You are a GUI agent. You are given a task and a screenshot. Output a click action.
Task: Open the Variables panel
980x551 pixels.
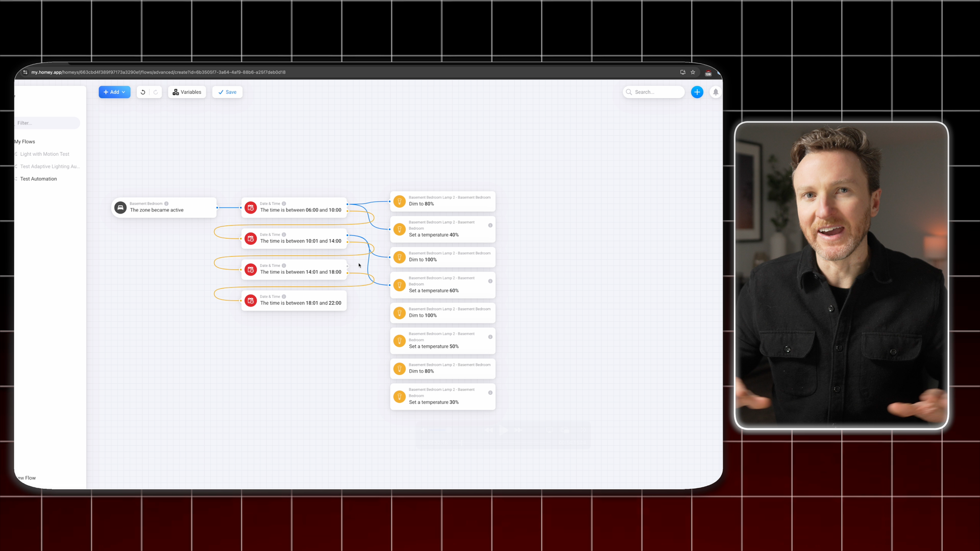click(187, 92)
